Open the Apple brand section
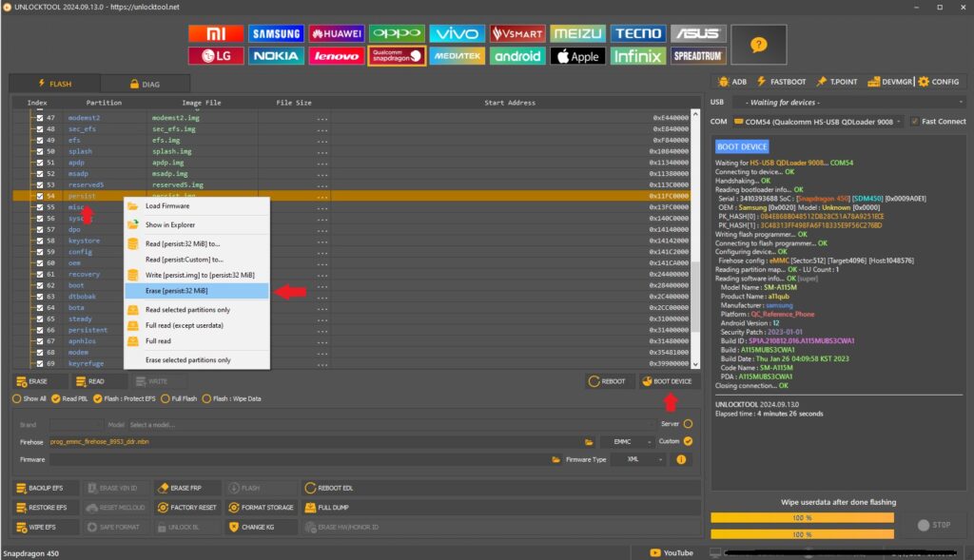The height and width of the screenshot is (560, 974). tap(576, 56)
